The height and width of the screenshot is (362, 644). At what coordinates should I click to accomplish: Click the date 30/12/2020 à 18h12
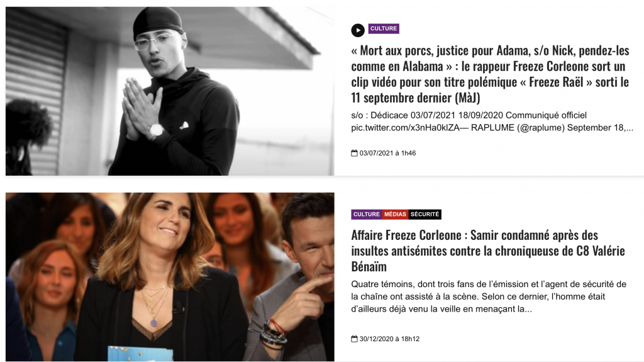click(389, 339)
